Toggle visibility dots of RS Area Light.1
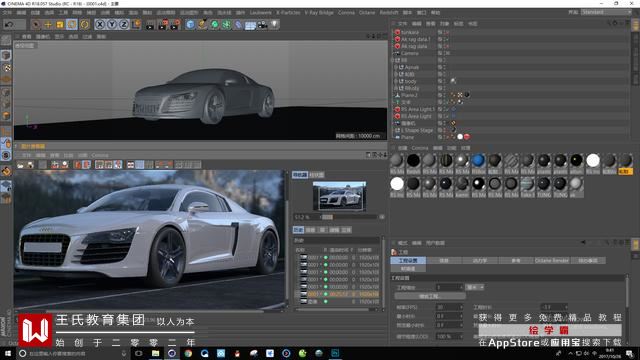The image size is (640, 360). [x=446, y=109]
